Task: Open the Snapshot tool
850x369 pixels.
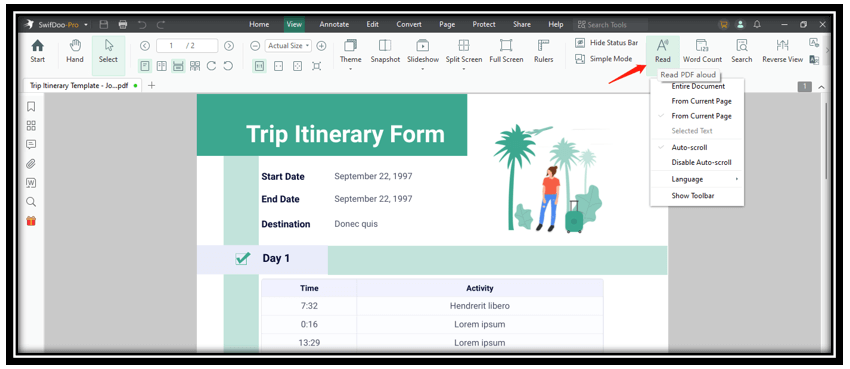Action: (x=385, y=51)
